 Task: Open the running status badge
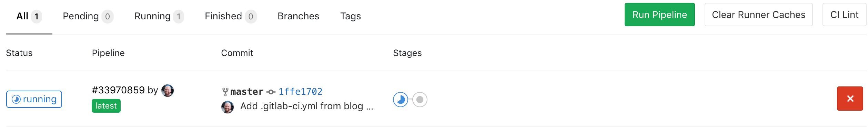34,99
